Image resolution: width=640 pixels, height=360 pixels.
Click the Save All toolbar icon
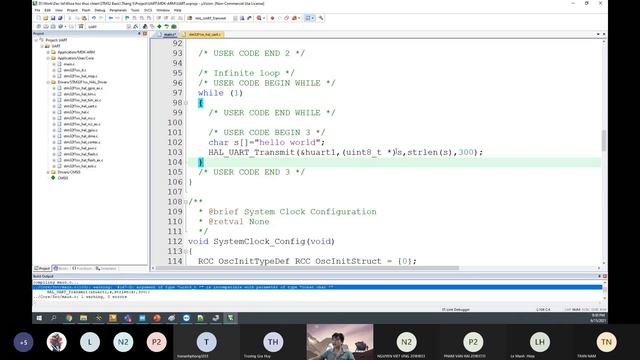(60, 18)
